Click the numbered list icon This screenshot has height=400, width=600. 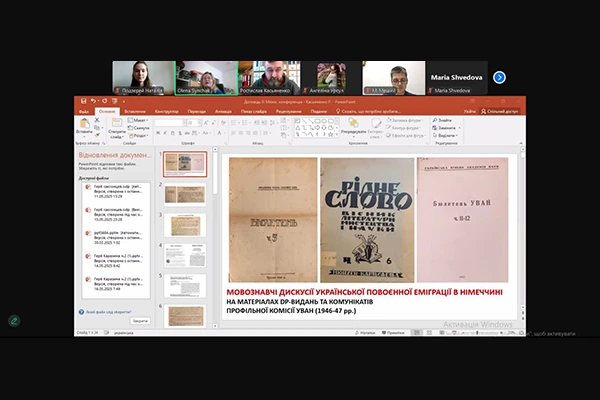(x=245, y=123)
